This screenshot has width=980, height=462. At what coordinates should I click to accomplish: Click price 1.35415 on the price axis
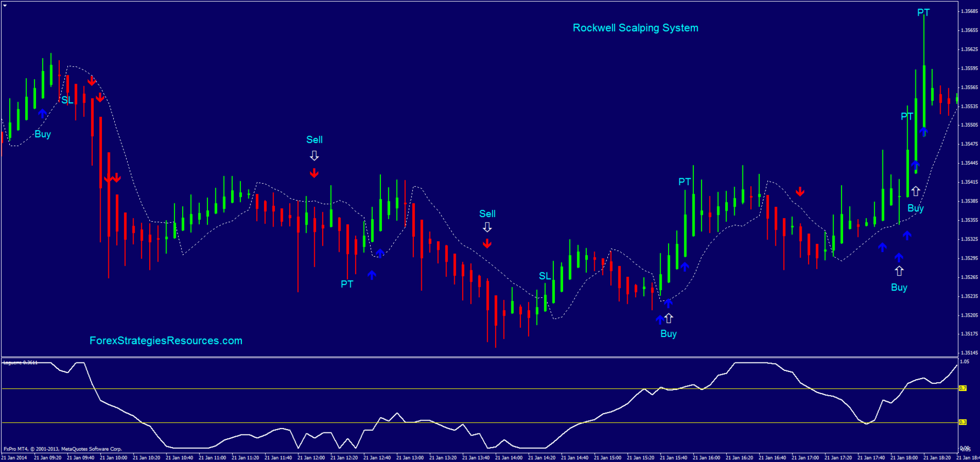click(x=969, y=182)
